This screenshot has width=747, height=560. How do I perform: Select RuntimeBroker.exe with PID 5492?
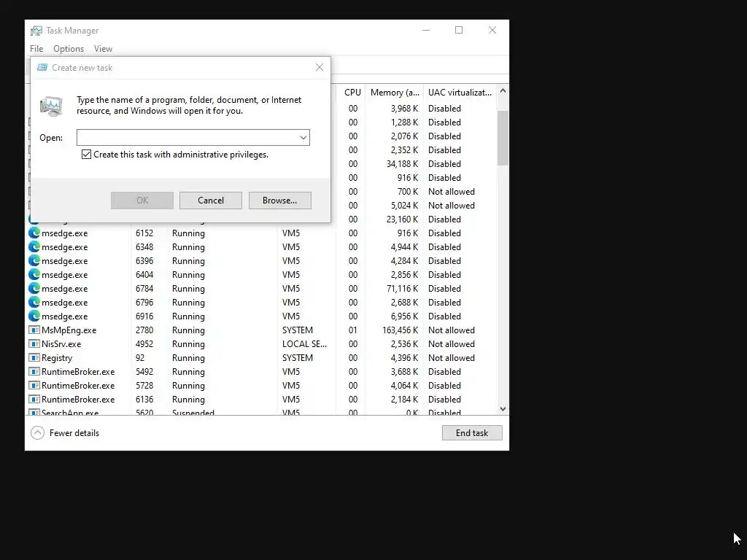click(262, 371)
